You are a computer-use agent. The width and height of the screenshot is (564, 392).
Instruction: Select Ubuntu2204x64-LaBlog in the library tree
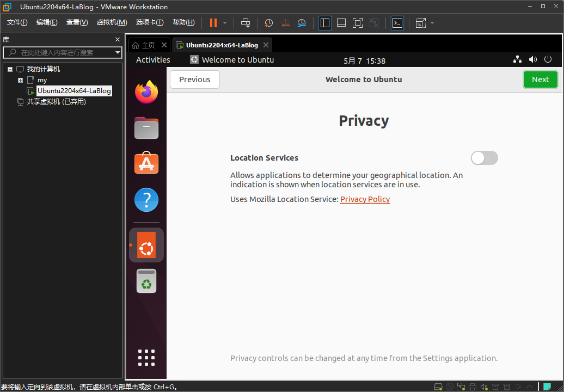click(x=74, y=91)
